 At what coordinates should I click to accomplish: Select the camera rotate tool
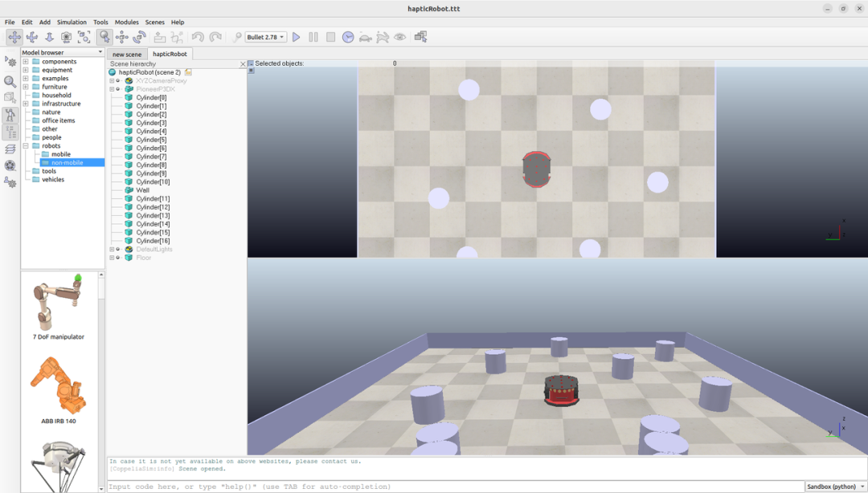tap(32, 37)
